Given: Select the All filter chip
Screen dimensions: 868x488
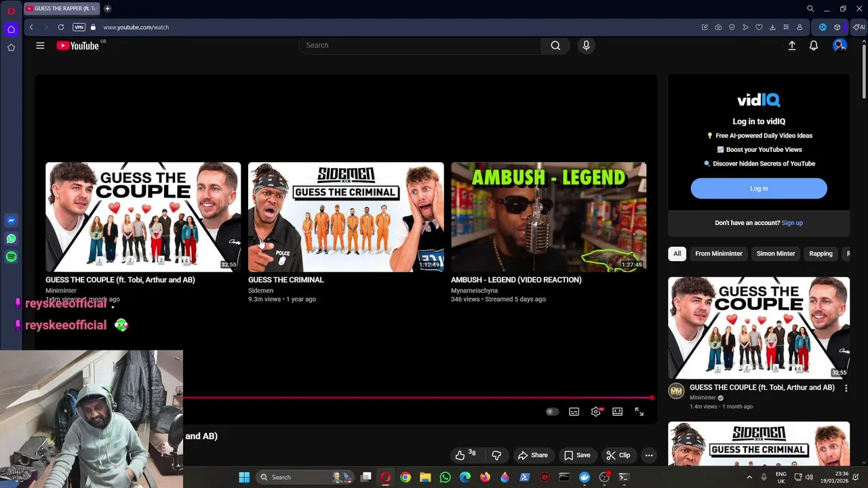Looking at the screenshot, I should click(x=677, y=253).
